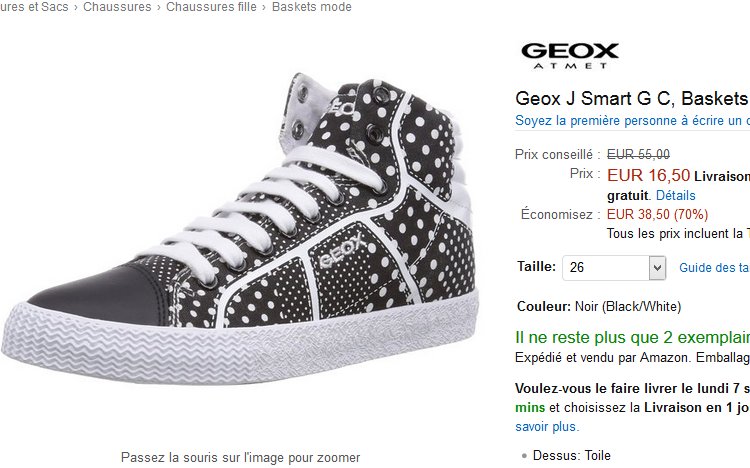Navigate to the Baskets mode breadcrumb
The image size is (750, 468).
pos(311,7)
